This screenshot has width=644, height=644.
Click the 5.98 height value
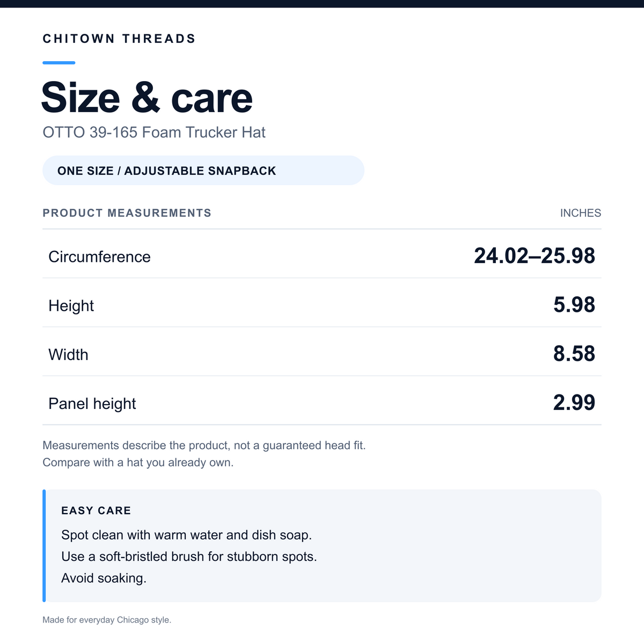tap(574, 304)
